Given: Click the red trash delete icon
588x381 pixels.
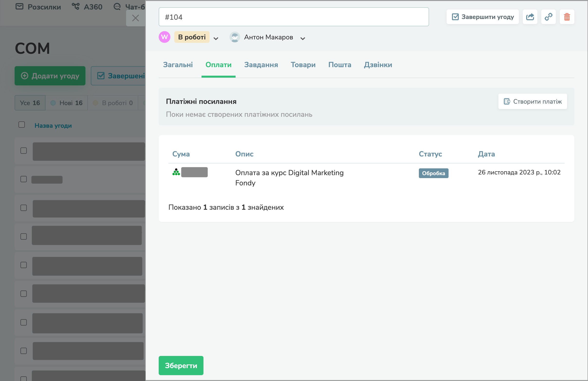Looking at the screenshot, I should click(567, 17).
